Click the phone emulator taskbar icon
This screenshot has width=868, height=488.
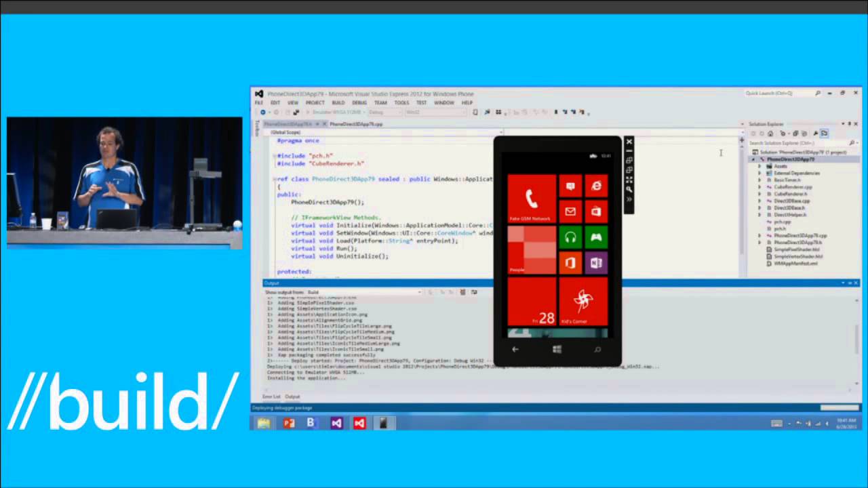click(383, 423)
